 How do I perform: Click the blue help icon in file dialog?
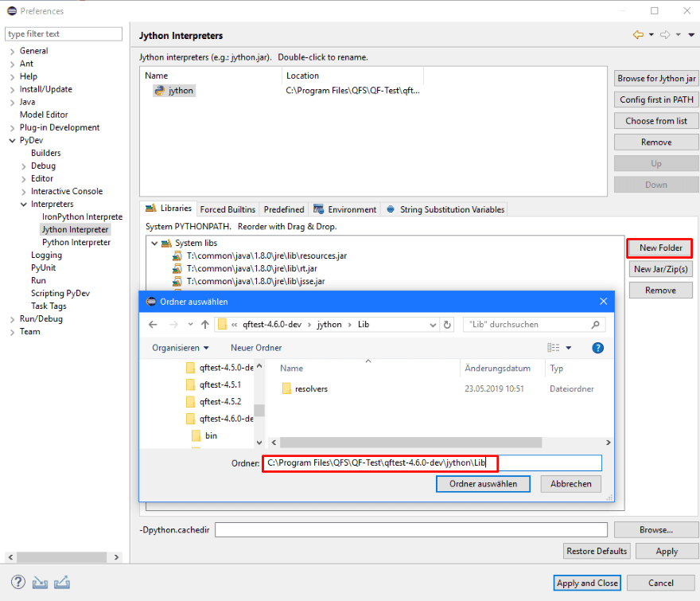[x=598, y=348]
